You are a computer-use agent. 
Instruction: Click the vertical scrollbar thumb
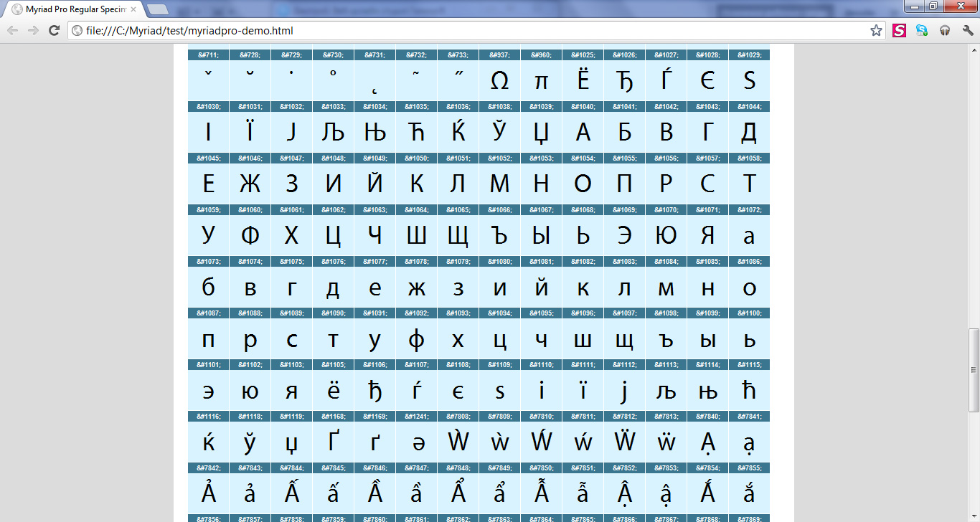pyautogui.click(x=974, y=370)
